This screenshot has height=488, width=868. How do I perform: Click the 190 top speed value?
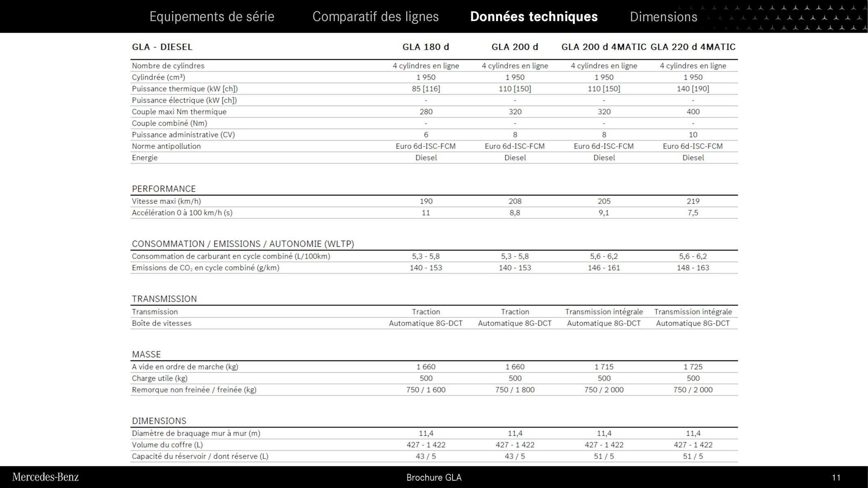426,201
